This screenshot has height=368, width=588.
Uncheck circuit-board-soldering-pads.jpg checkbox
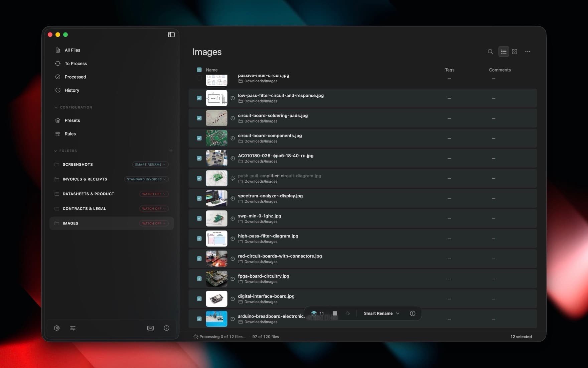pyautogui.click(x=199, y=118)
